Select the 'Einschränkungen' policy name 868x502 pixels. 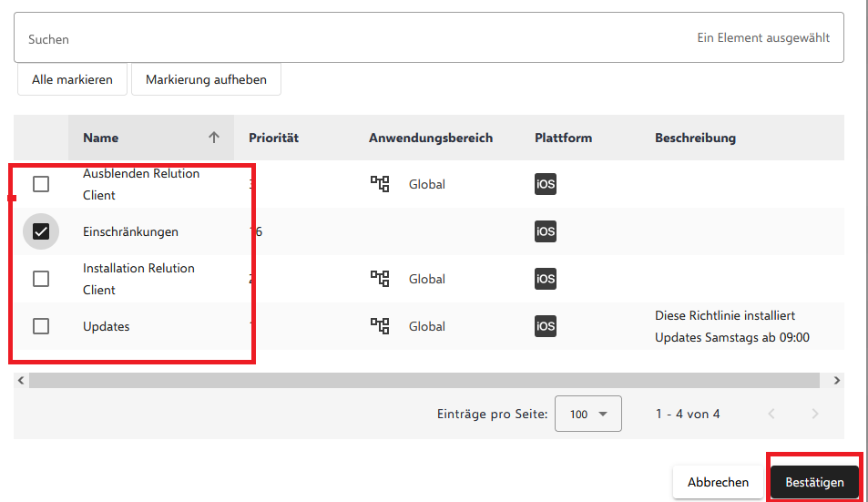130,231
